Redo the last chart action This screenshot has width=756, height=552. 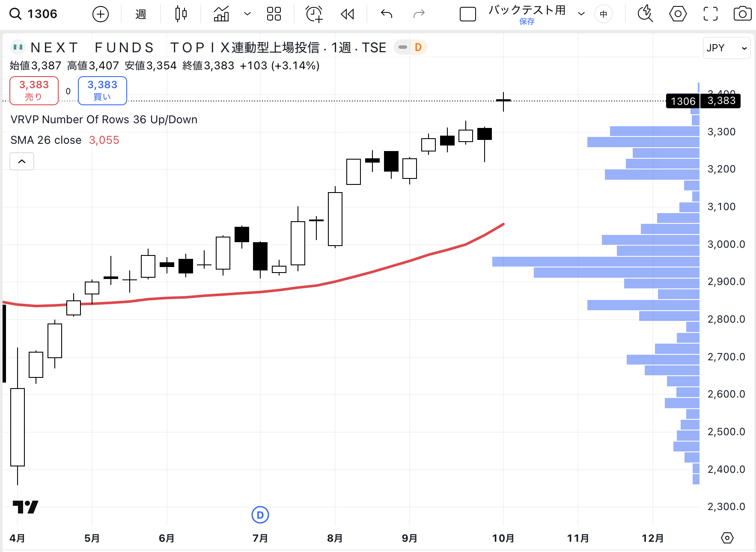(419, 14)
